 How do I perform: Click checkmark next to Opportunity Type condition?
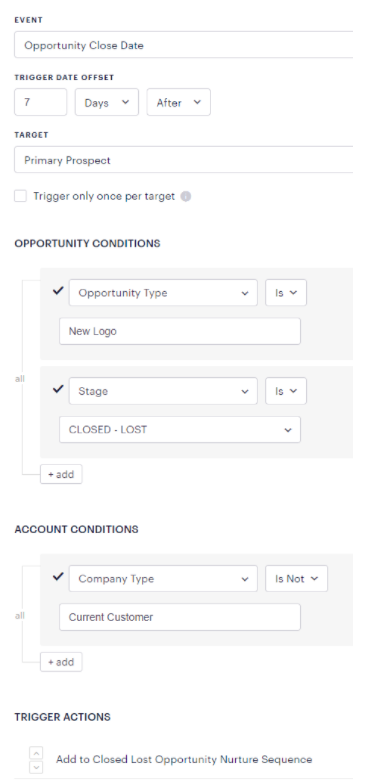(x=58, y=290)
